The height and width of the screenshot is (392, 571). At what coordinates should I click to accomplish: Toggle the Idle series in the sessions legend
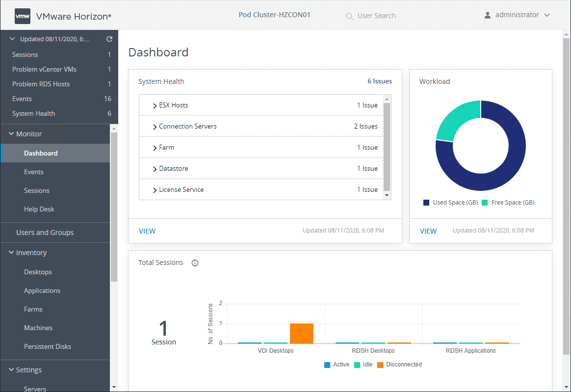coord(363,365)
